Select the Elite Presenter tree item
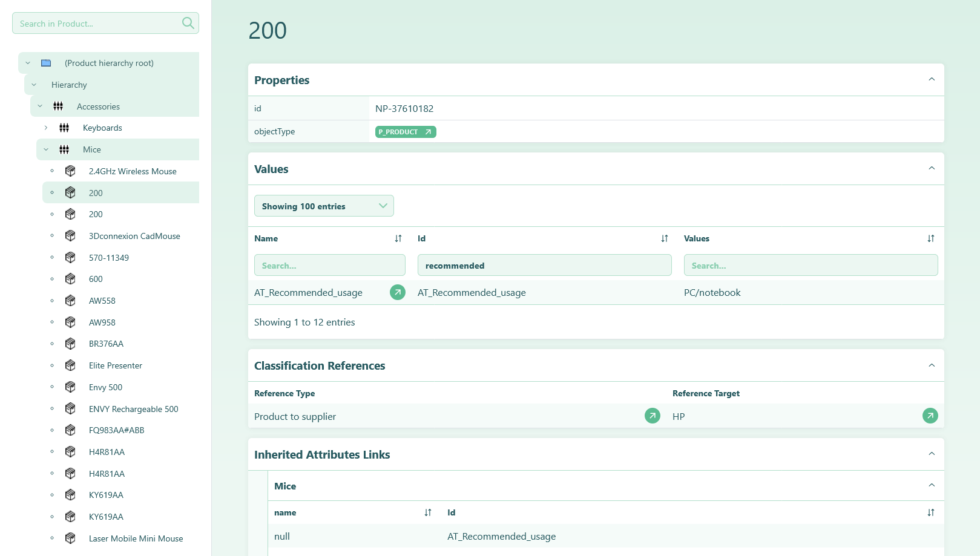Screen dimensions: 980x556 click(x=116, y=365)
